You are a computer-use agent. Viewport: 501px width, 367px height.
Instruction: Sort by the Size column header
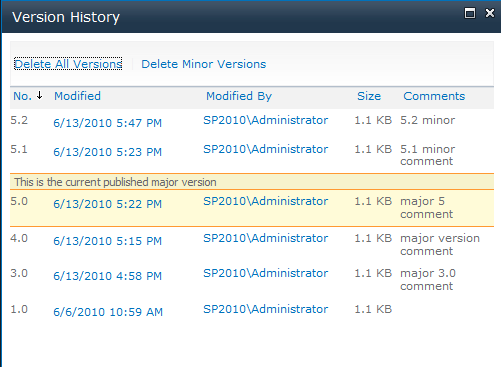coord(369,96)
